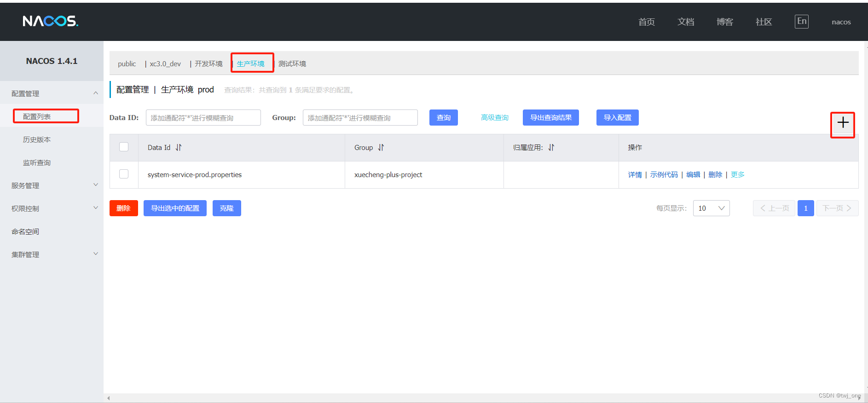Click the 导出选中的配置 button
The height and width of the screenshot is (403, 868).
pos(175,208)
